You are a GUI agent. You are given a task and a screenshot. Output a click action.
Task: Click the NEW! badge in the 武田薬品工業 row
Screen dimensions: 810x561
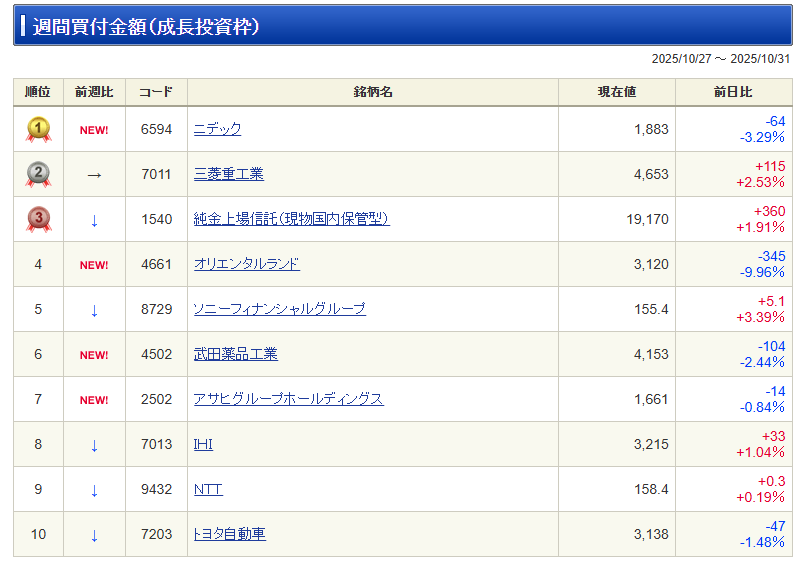(x=94, y=355)
